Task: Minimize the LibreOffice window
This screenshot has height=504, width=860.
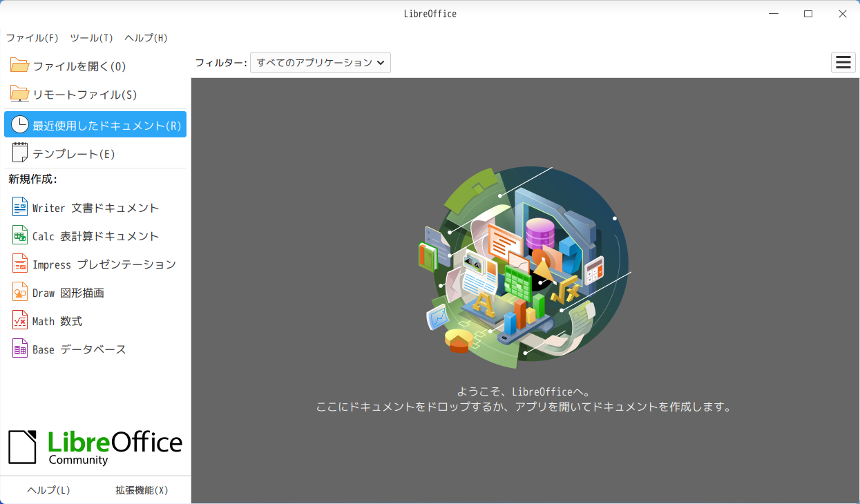Action: [774, 14]
